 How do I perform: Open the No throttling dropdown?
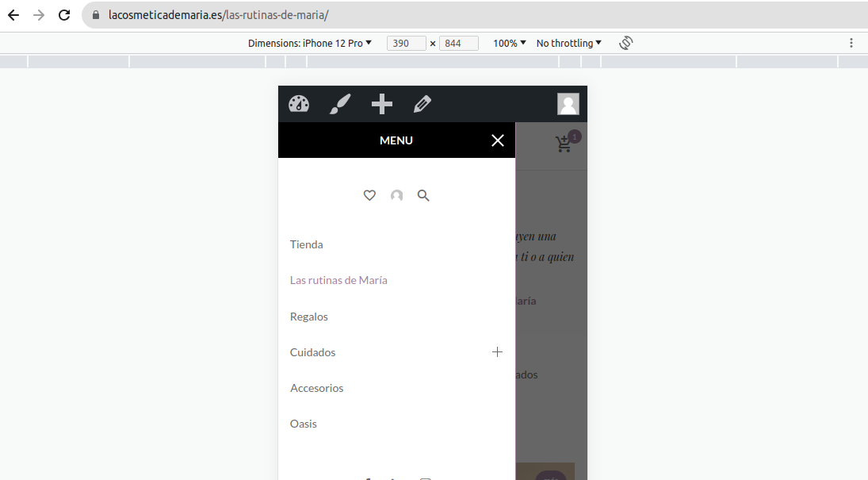pos(568,43)
